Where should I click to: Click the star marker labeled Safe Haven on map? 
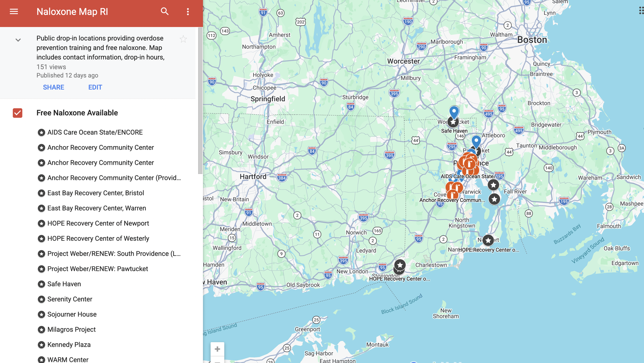tap(453, 122)
